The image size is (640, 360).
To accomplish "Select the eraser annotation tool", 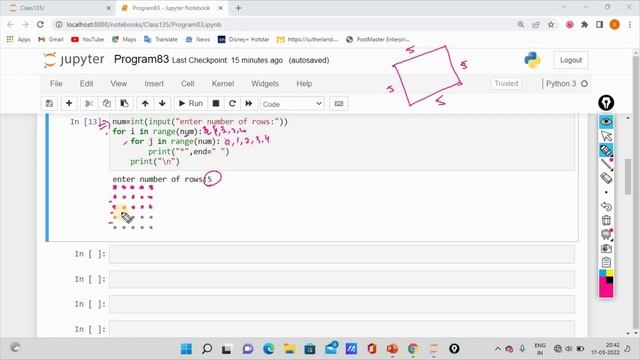I will [606, 178].
